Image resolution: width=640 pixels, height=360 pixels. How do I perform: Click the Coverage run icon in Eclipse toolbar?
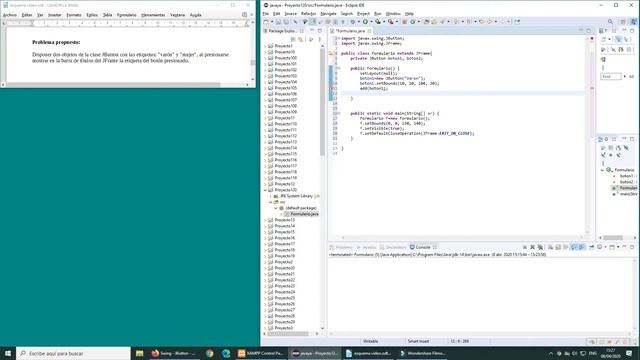point(378,22)
